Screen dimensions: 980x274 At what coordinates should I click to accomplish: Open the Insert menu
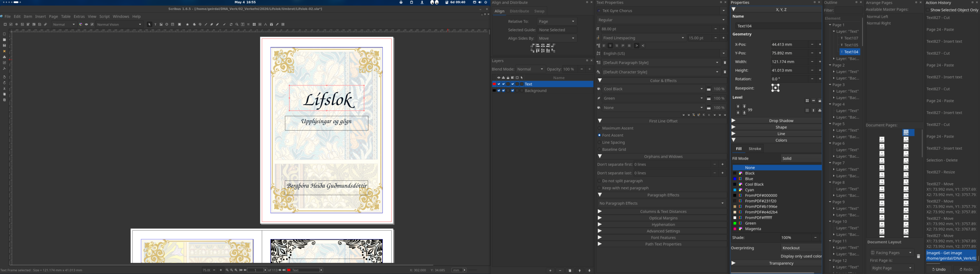(x=40, y=16)
